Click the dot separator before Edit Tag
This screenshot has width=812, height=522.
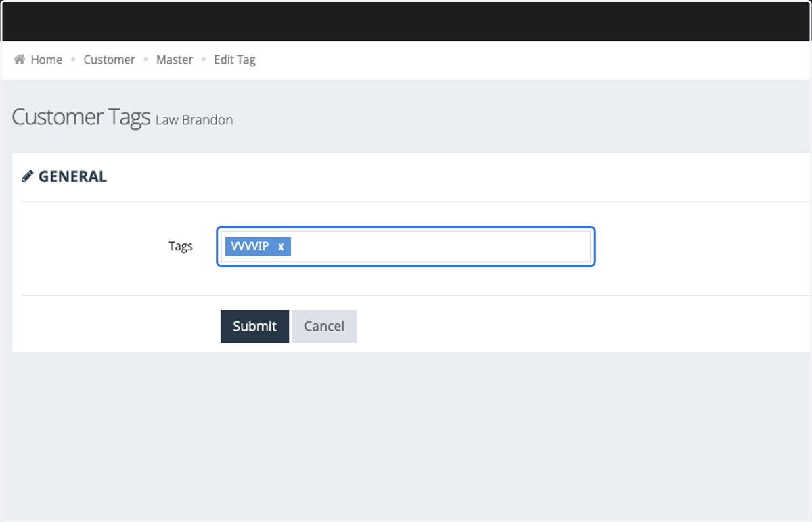pyautogui.click(x=204, y=60)
